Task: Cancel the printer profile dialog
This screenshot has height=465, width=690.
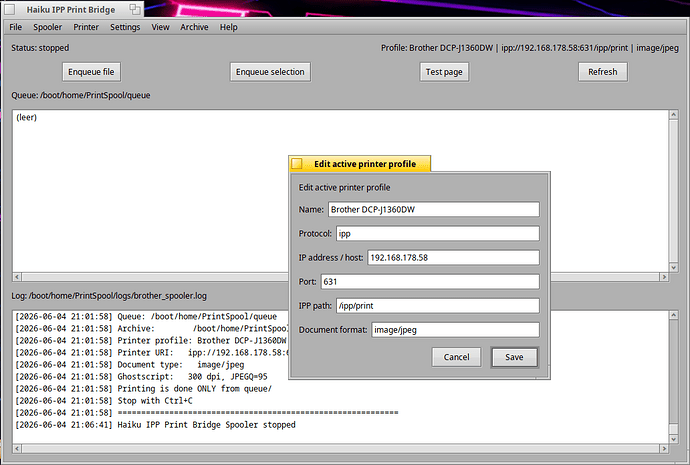Action: coord(456,357)
